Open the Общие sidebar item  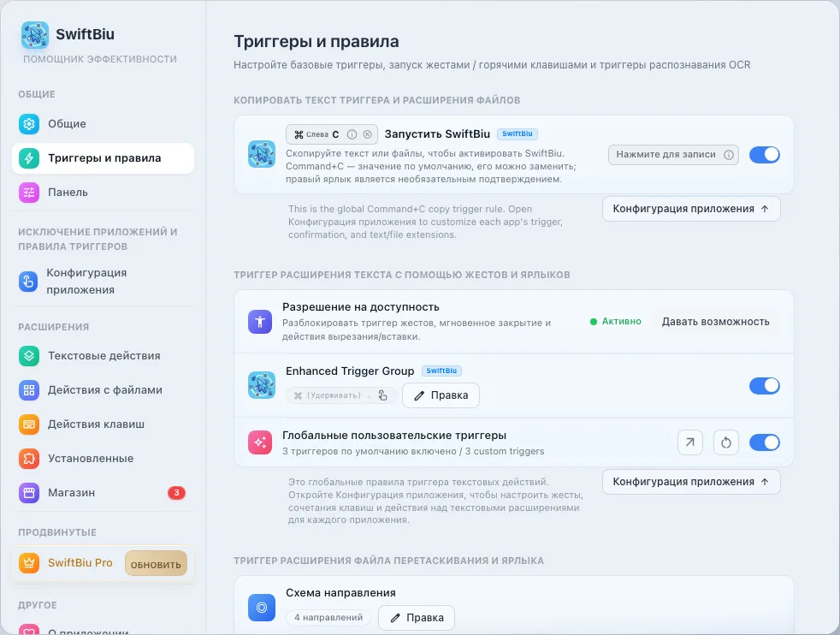(x=103, y=124)
